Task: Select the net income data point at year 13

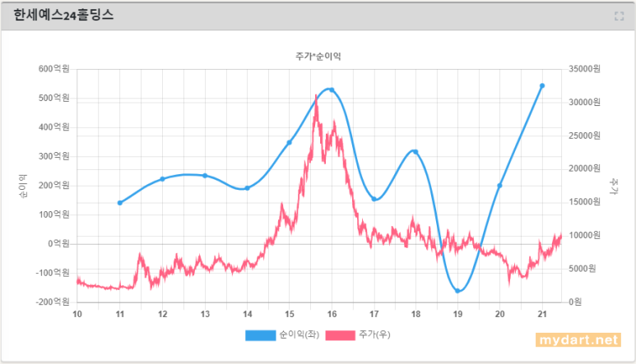Action: pos(205,176)
